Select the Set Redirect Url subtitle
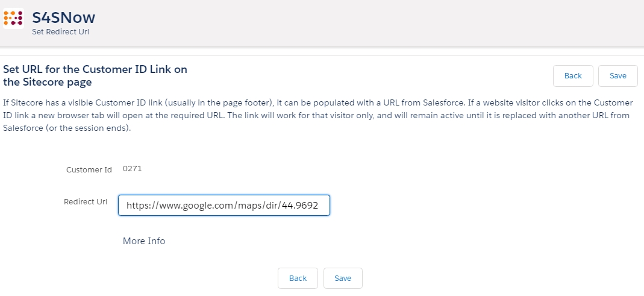 point(60,32)
